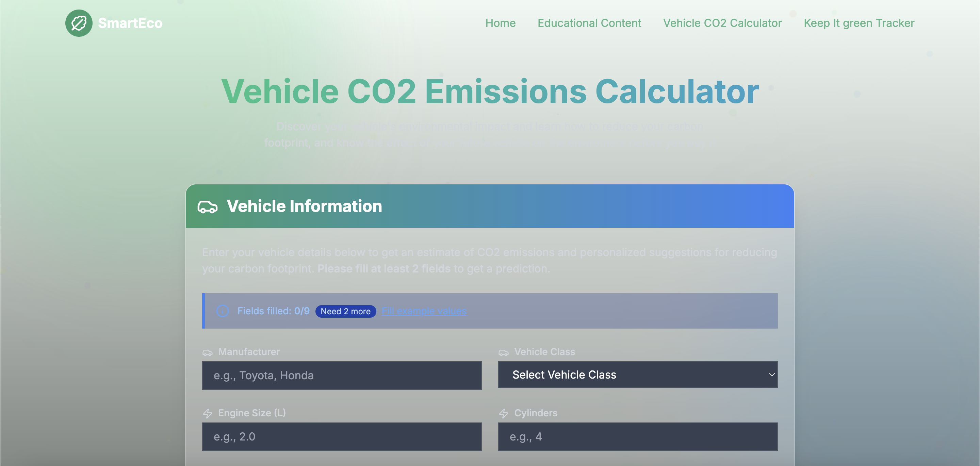Click the lightning icon beside Cylinders label
980x466 pixels.
[x=503, y=413]
